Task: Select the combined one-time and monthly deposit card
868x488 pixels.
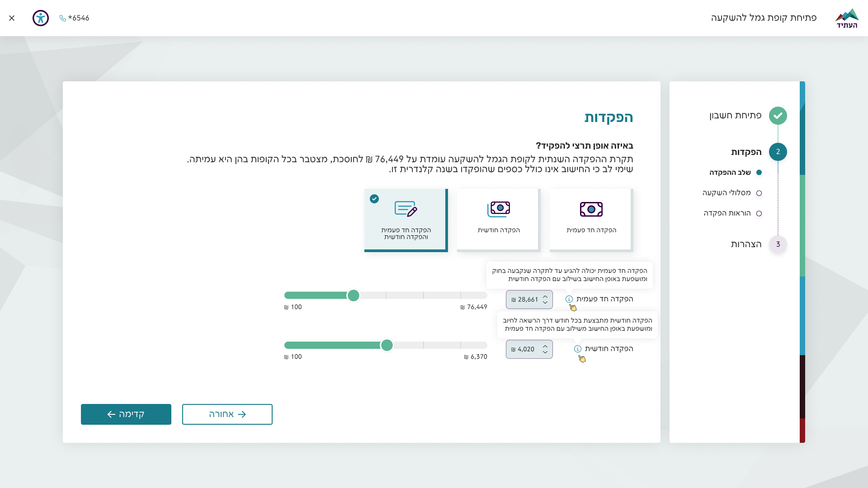Action: pos(406,220)
